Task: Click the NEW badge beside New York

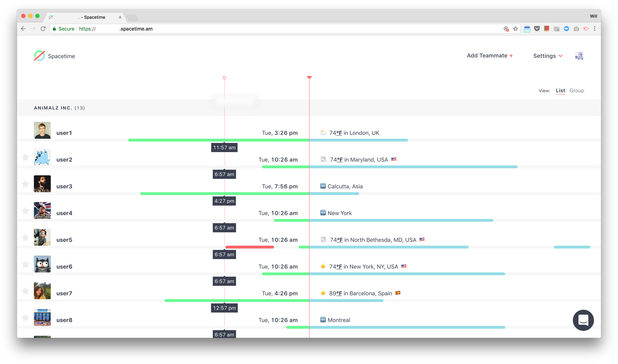Action: [x=323, y=213]
